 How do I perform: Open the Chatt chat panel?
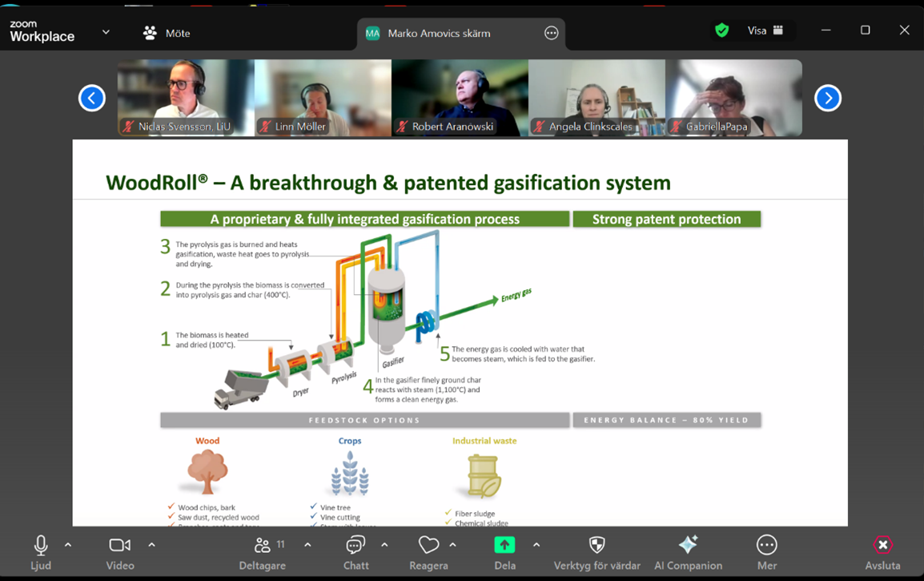[356, 546]
